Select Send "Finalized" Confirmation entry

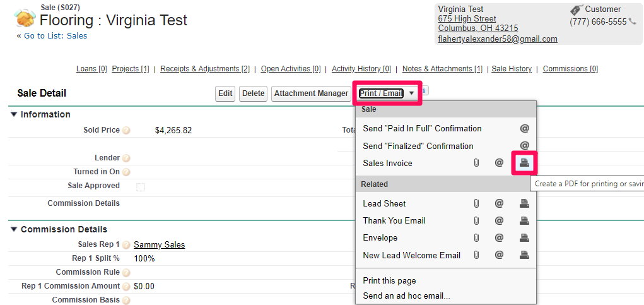click(x=418, y=146)
